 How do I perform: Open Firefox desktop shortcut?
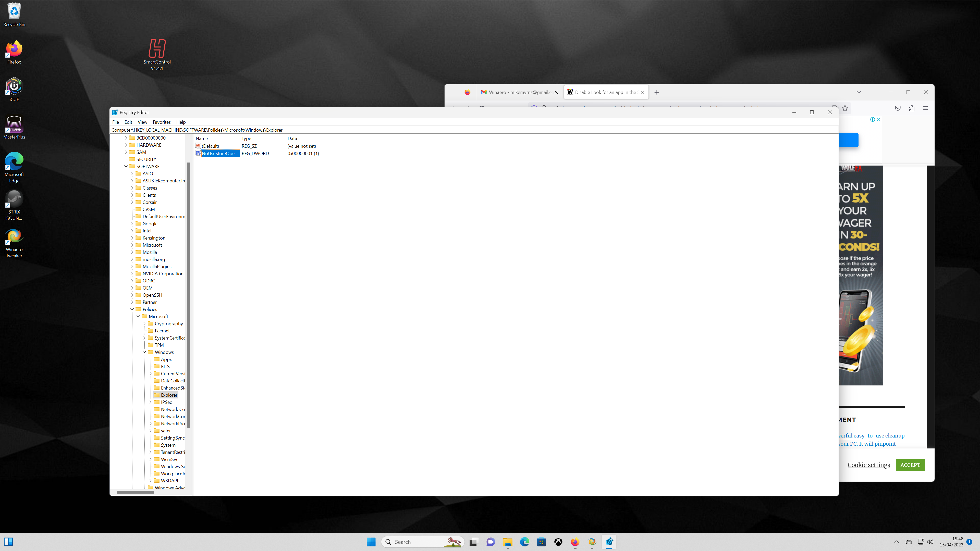click(x=14, y=52)
